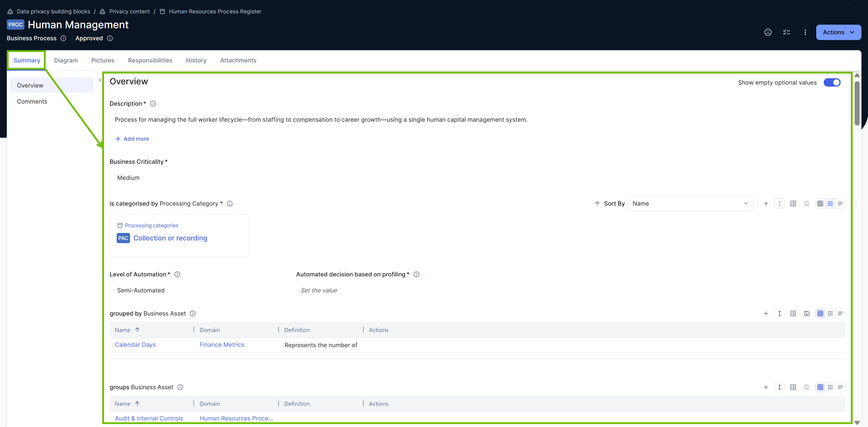Open the kebab menu in the top toolbar
This screenshot has width=868, height=427.
pyautogui.click(x=805, y=32)
